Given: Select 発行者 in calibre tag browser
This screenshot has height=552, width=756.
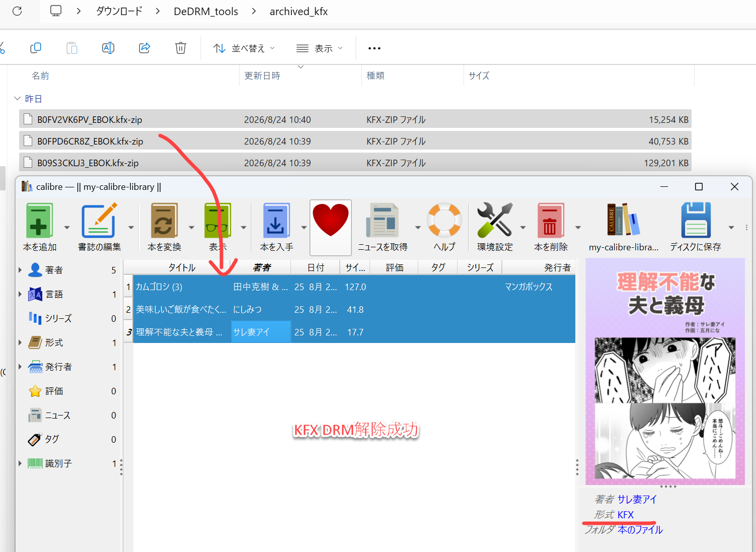Looking at the screenshot, I should point(58,367).
